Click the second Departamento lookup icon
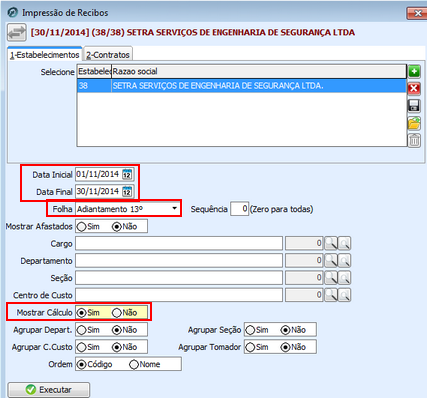This screenshot has width=427, height=398. [x=345, y=261]
